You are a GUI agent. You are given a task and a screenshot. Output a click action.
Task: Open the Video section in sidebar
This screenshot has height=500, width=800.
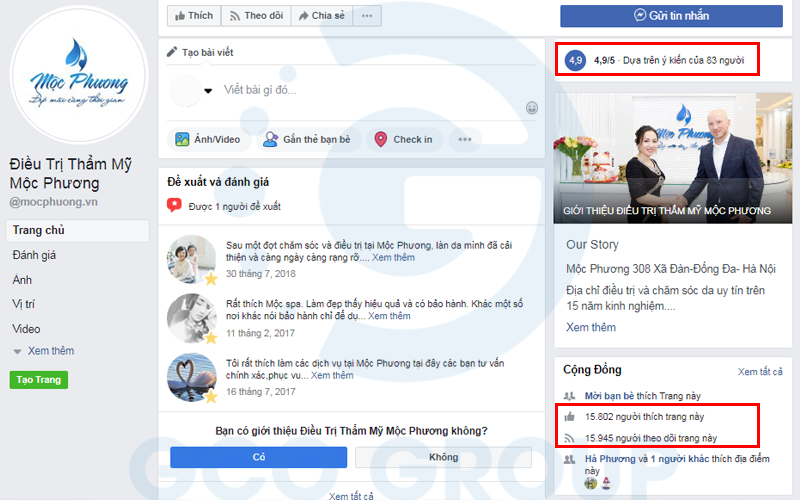(27, 328)
